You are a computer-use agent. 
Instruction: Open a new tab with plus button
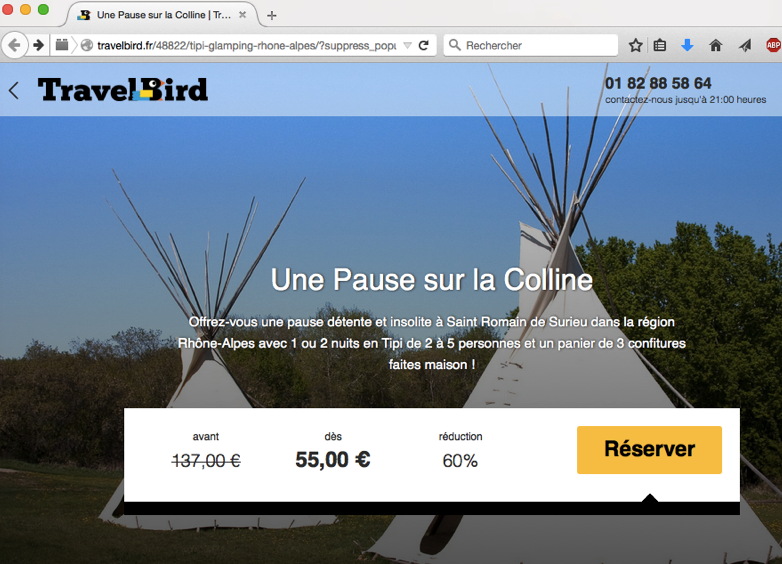271,15
